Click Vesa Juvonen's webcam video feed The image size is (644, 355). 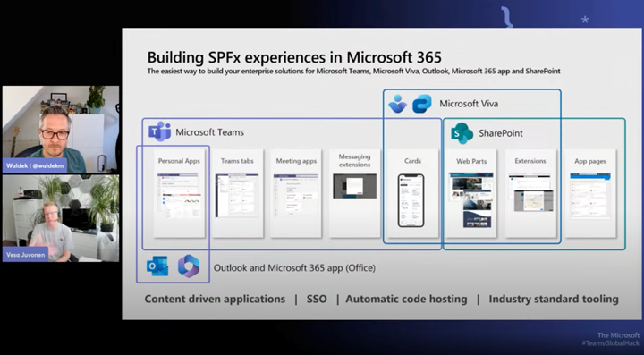[61, 218]
